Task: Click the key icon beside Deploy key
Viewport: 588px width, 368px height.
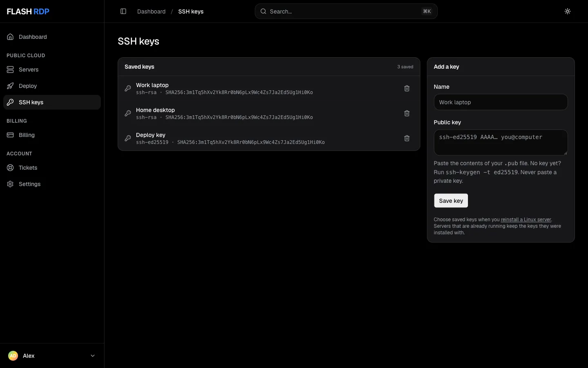Action: click(x=128, y=138)
